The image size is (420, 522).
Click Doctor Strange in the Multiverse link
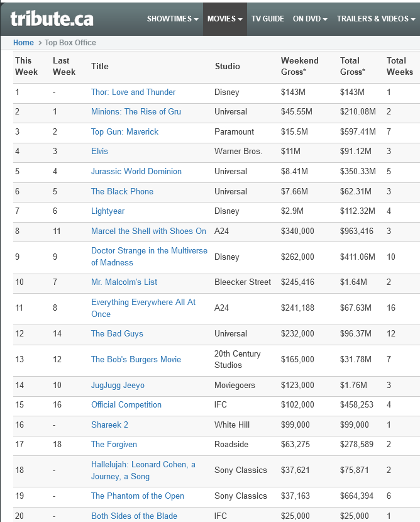149,251
